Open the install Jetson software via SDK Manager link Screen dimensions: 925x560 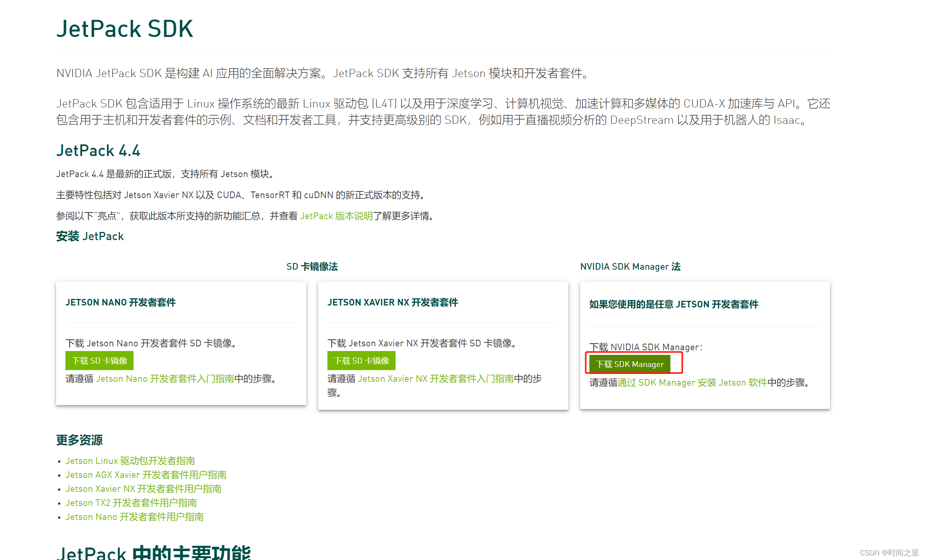point(692,383)
